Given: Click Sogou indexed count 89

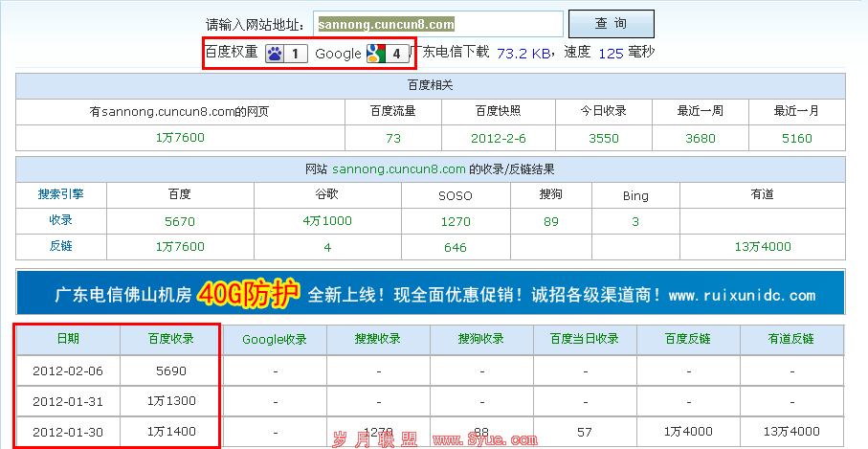Looking at the screenshot, I should point(550,221).
